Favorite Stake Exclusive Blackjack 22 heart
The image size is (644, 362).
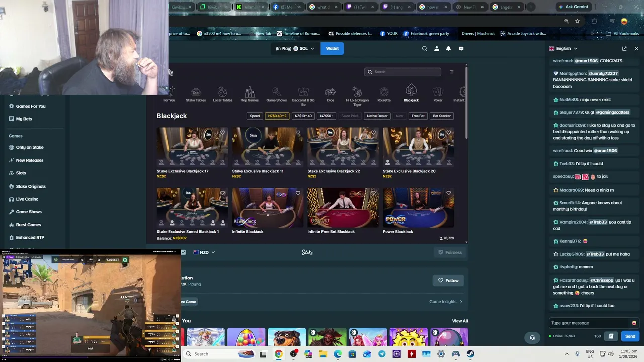[x=373, y=133]
